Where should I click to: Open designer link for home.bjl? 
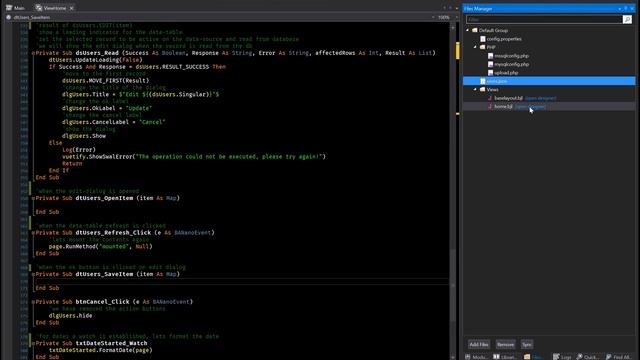pyautogui.click(x=530, y=107)
